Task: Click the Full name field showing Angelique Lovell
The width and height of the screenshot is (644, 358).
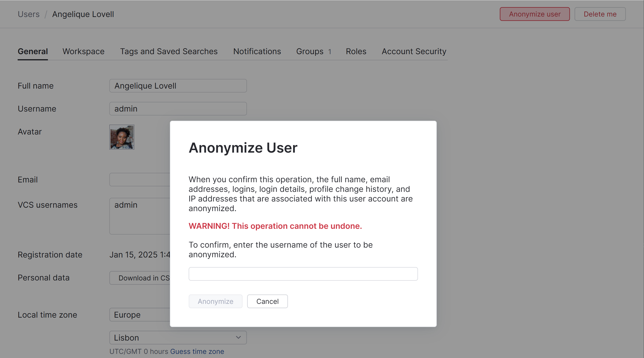Action: click(178, 86)
